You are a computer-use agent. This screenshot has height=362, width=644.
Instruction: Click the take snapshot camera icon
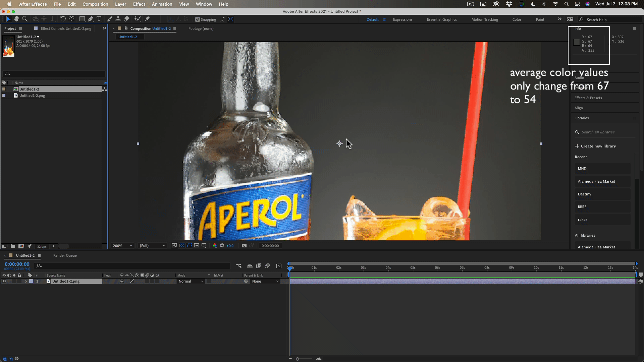click(244, 246)
